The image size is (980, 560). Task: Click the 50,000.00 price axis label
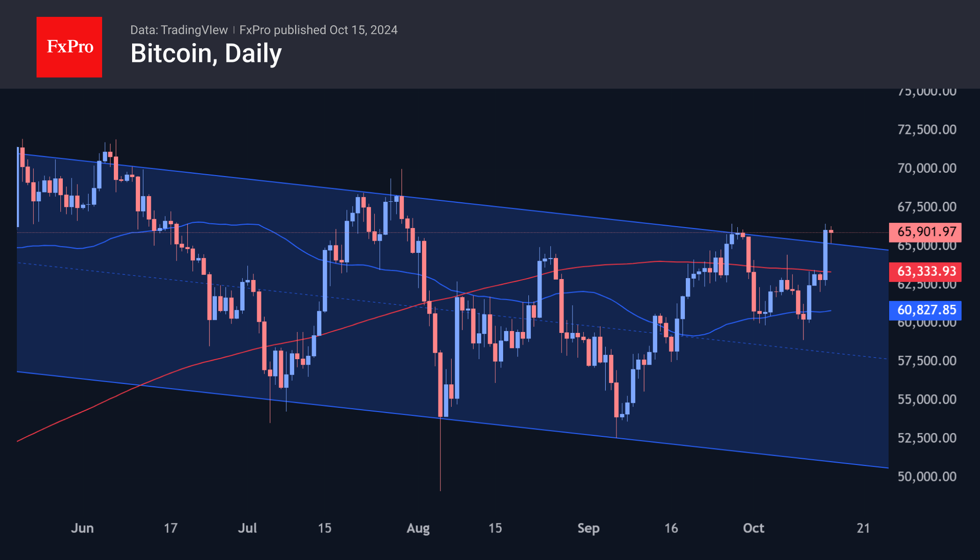pos(927,477)
